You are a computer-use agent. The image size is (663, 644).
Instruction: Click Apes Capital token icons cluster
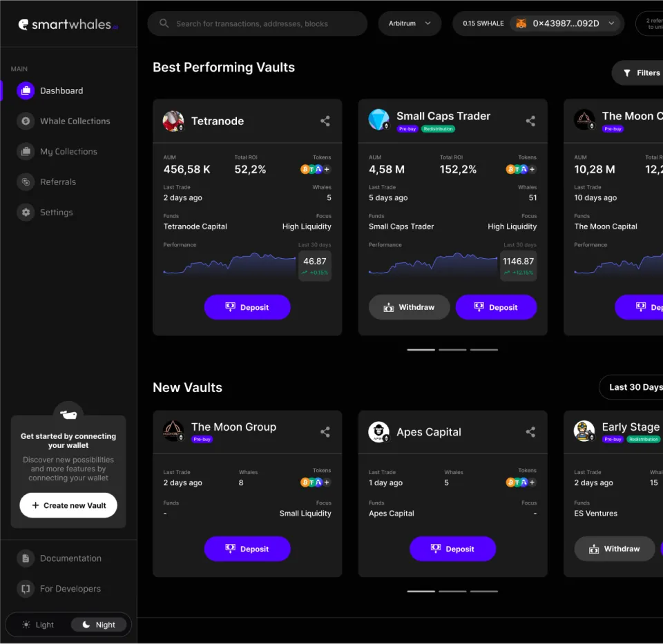521,482
